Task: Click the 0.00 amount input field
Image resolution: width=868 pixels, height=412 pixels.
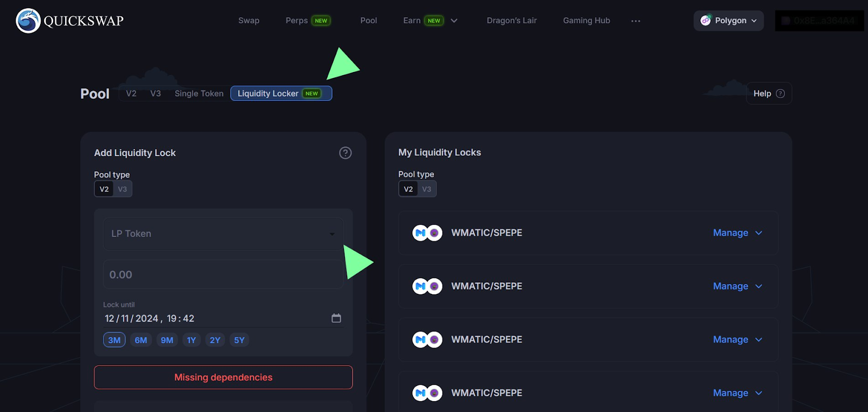Action: pos(223,274)
